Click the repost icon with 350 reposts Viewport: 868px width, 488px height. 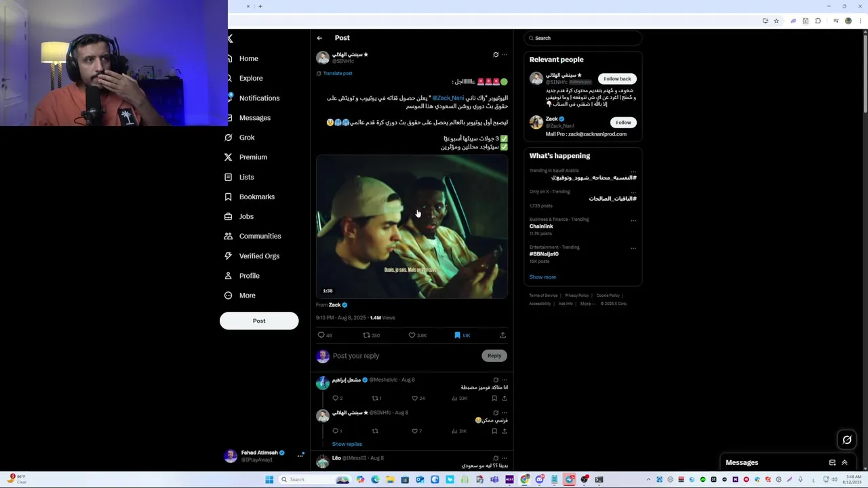coord(366,335)
